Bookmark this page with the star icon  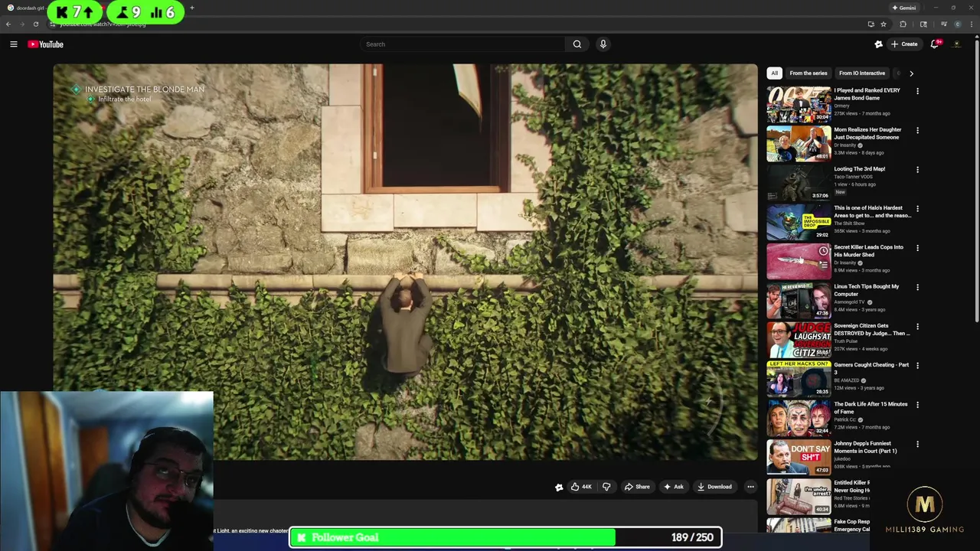click(883, 24)
